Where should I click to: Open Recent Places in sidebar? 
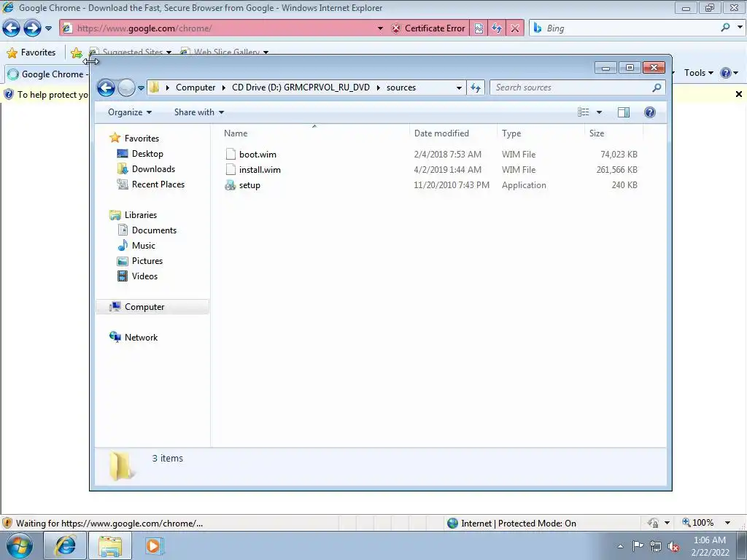[158, 184]
